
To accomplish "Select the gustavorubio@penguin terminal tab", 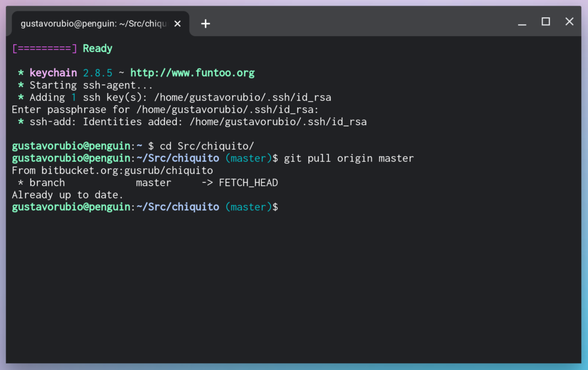I will (100, 24).
